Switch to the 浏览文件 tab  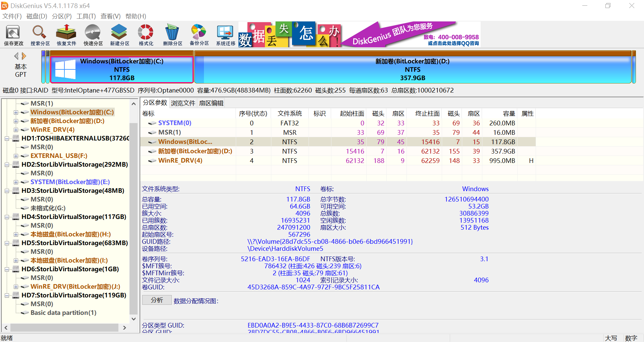[183, 103]
